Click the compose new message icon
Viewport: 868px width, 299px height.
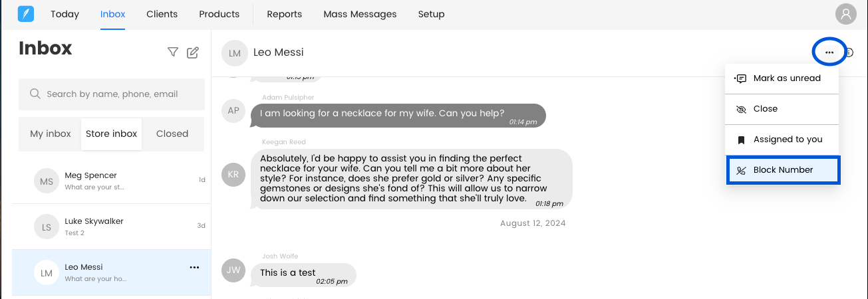click(193, 52)
